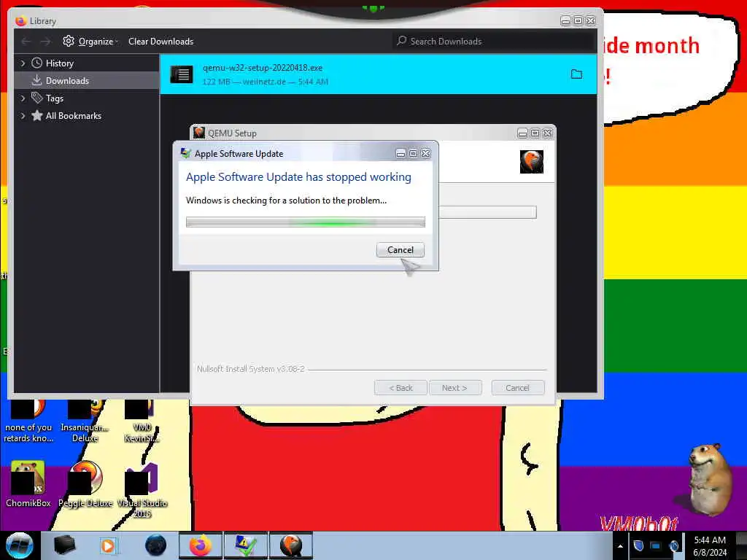747x560 pixels.
Task: Click the All Bookmarks star icon
Action: (36, 115)
